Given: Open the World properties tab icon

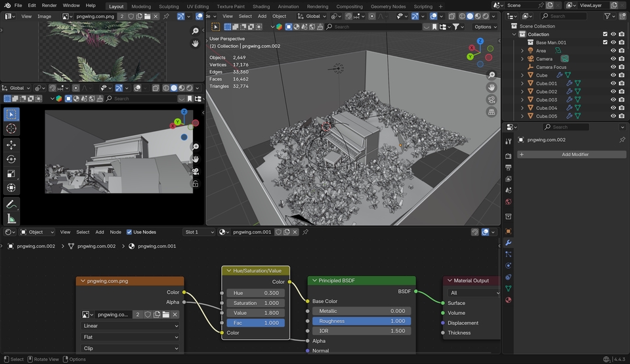Looking at the screenshot, I should coord(508,202).
